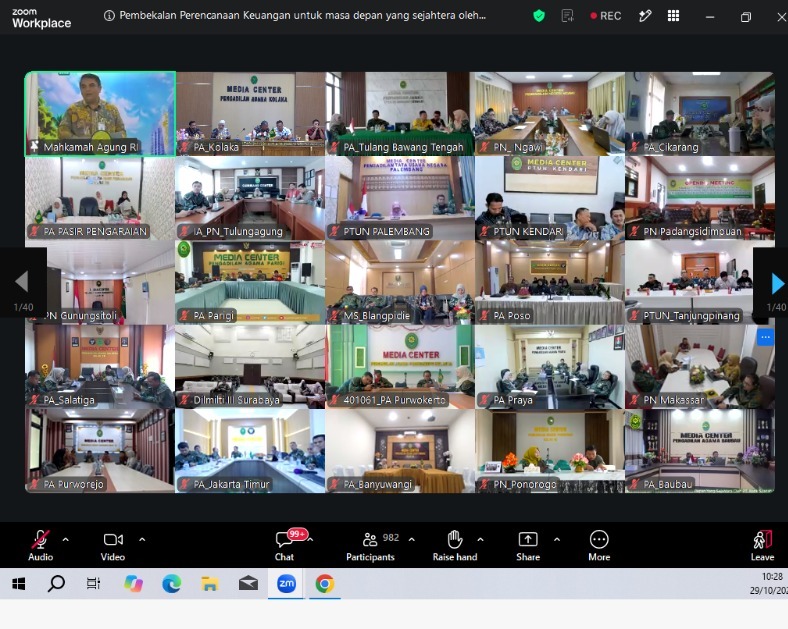Leave the meeting

pos(762,546)
